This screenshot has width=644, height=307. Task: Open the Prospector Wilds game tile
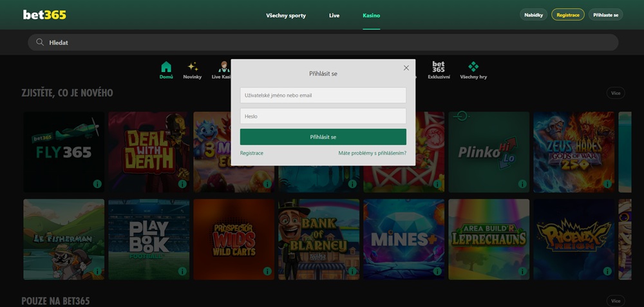coord(234,239)
